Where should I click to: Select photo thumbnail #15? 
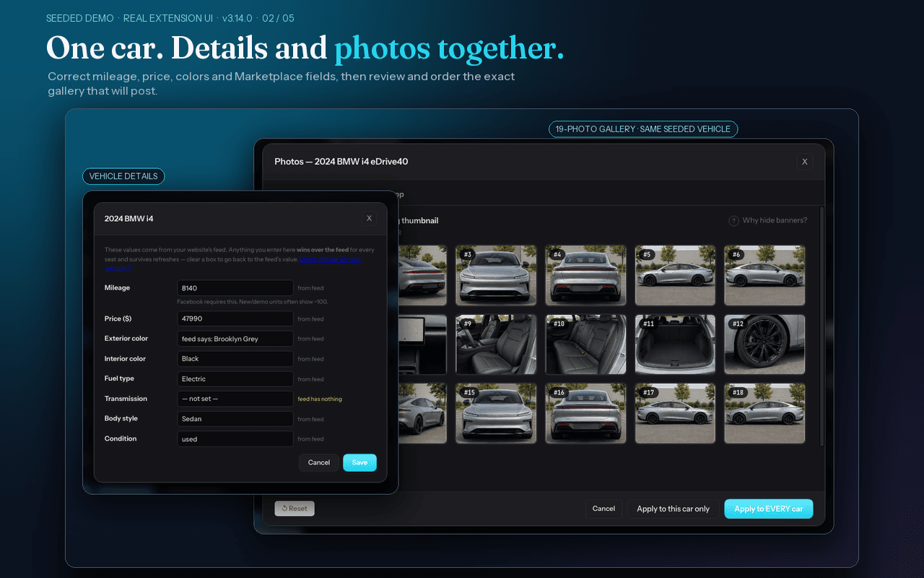point(496,413)
